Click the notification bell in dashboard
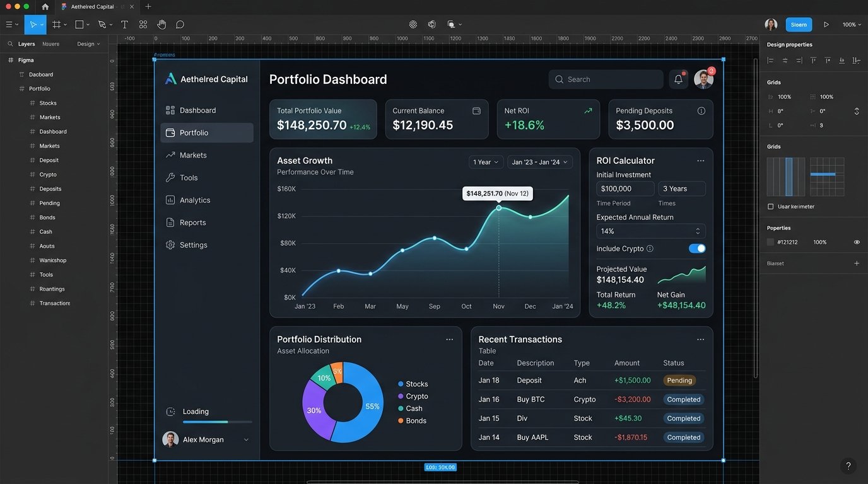 (x=678, y=79)
